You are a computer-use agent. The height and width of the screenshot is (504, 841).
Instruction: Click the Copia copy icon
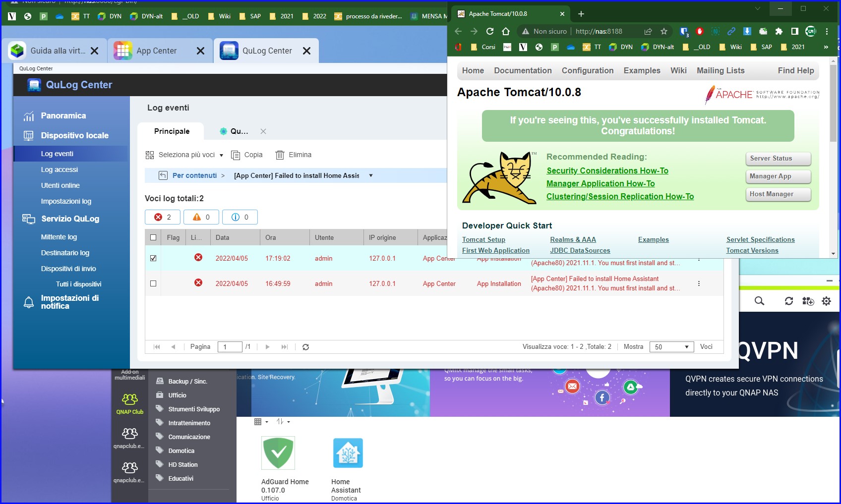coord(236,155)
